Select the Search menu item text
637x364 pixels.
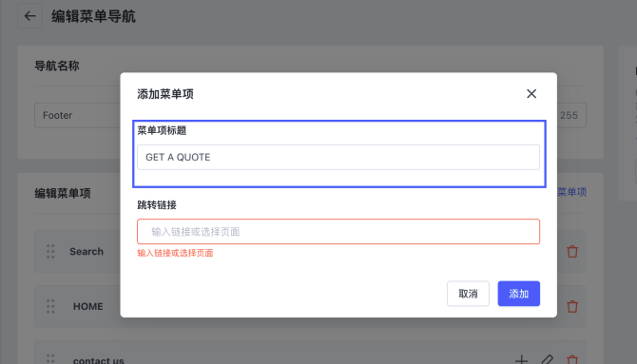[87, 252]
